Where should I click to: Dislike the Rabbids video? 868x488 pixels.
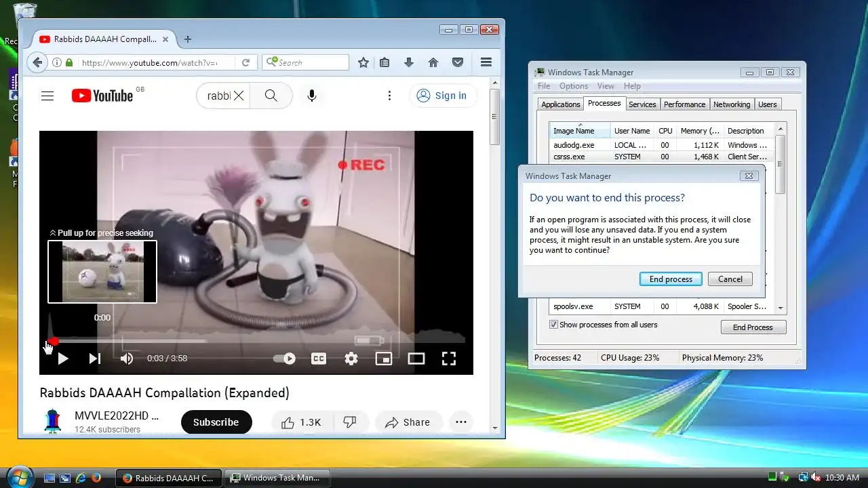350,422
